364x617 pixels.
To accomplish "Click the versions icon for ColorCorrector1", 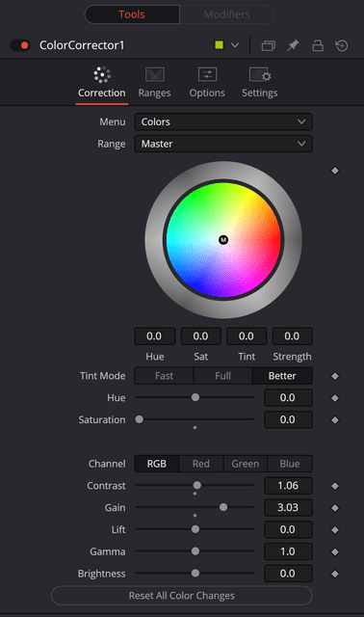I will coord(268,45).
